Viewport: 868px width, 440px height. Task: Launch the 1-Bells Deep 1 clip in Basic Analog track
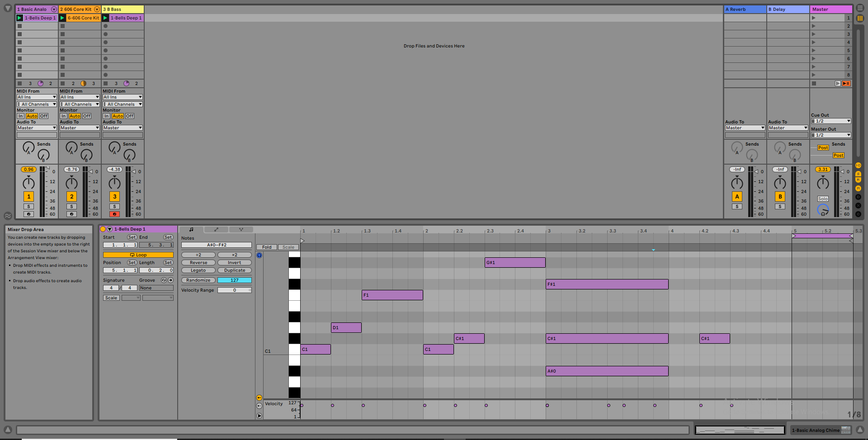click(19, 18)
